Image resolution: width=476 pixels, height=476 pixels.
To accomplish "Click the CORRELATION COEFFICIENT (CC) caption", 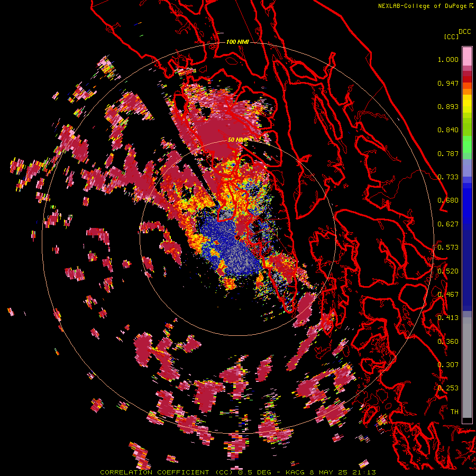I will tap(167, 472).
